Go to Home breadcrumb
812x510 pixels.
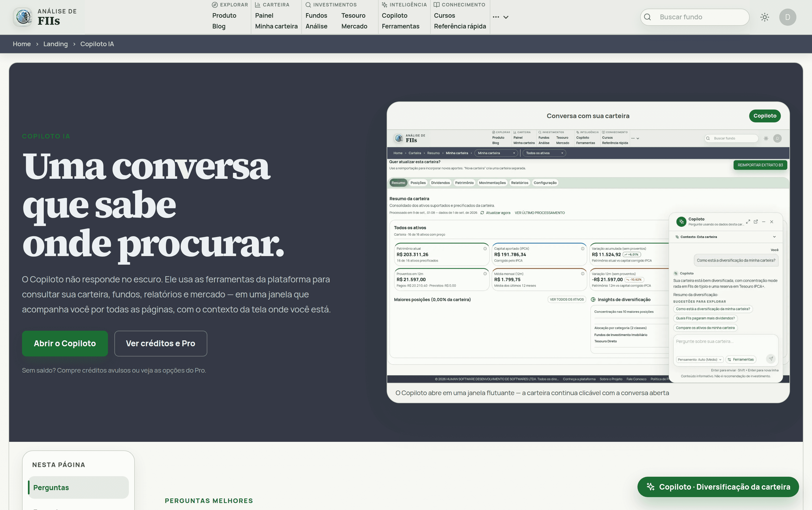[21, 44]
